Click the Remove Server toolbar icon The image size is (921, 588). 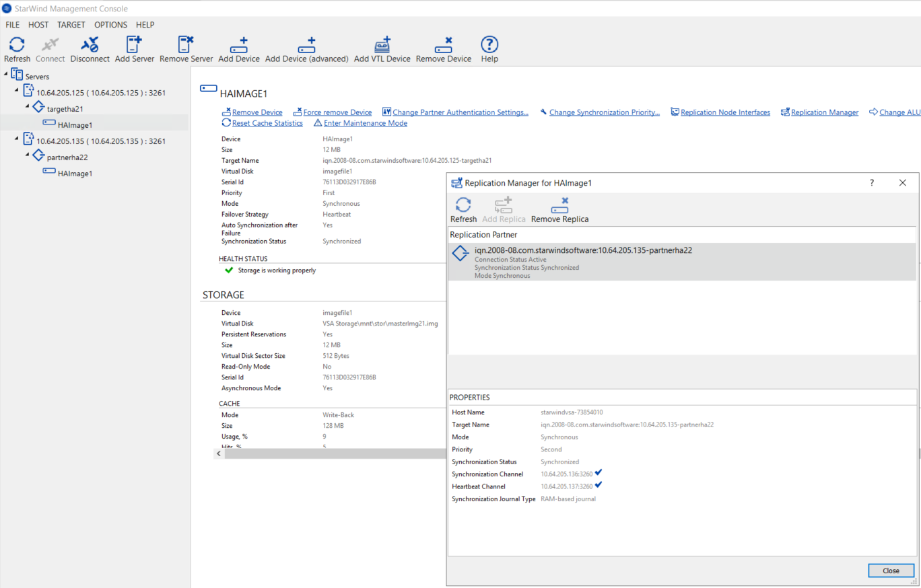click(x=186, y=45)
